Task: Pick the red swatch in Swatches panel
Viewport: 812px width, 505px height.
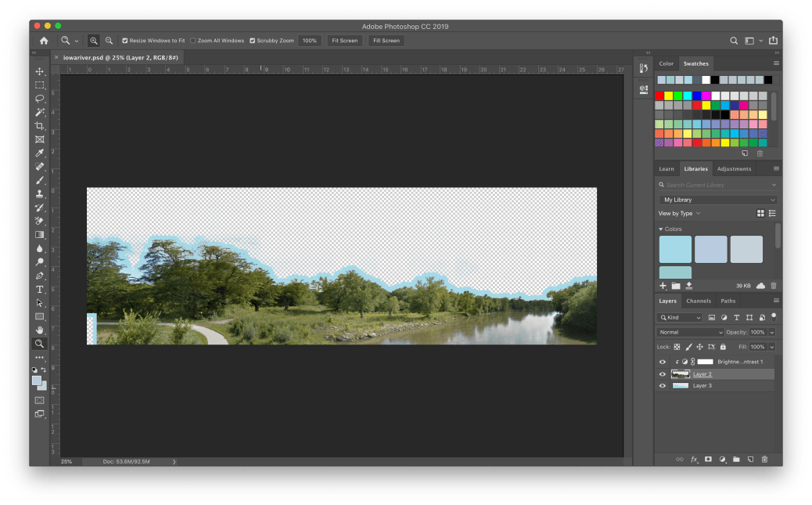Action: (x=659, y=96)
